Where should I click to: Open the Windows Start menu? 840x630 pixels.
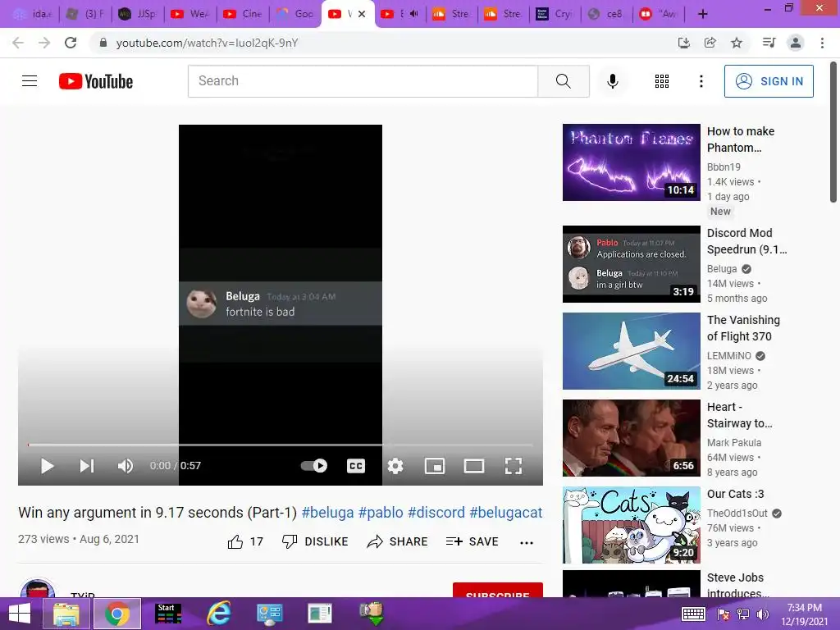click(x=20, y=614)
